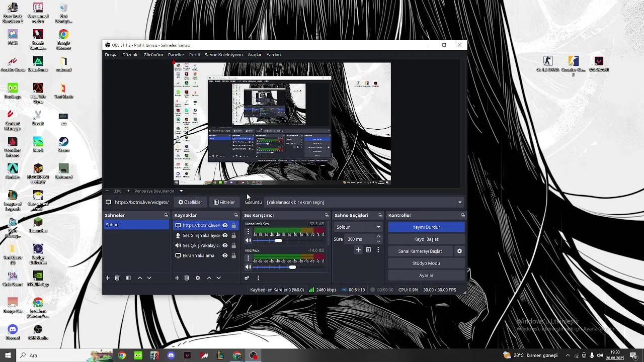Viewport: 644px width, 362px height.
Task: Open source properties gear in Kaynaklar panel
Action: pyautogui.click(x=198, y=278)
